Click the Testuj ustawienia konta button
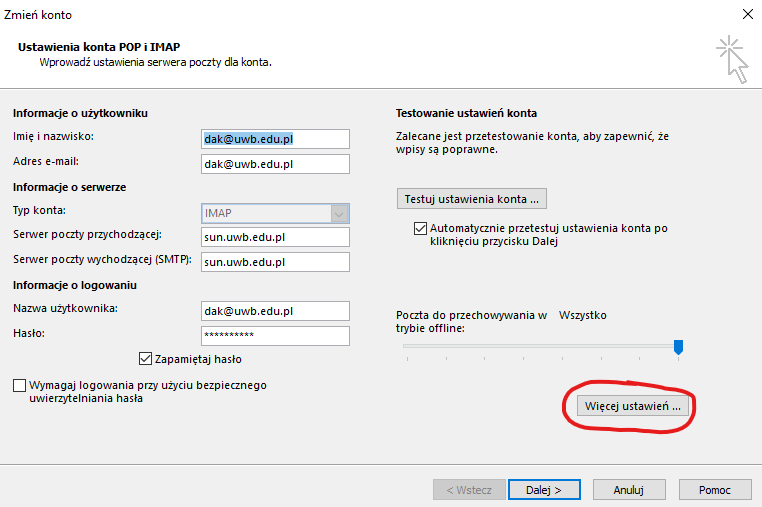This screenshot has height=507, width=762. (471, 199)
